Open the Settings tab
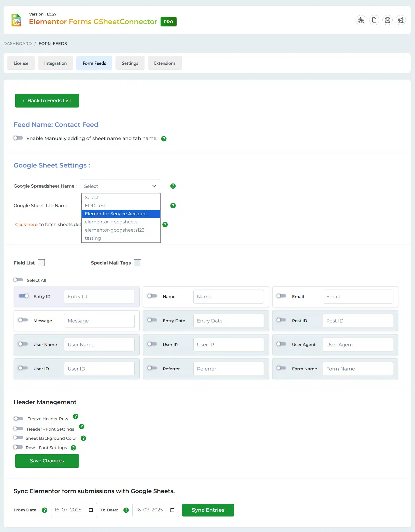The width and height of the screenshot is (415, 532). click(x=130, y=63)
